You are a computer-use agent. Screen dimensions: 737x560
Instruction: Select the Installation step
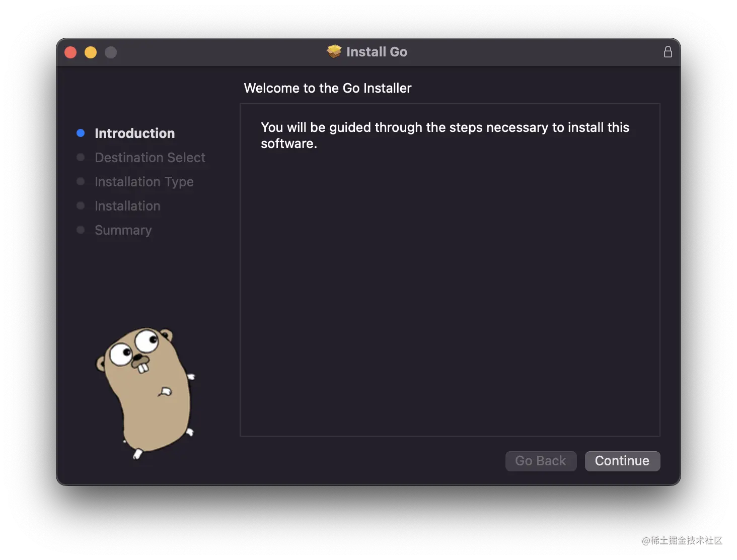(x=127, y=206)
